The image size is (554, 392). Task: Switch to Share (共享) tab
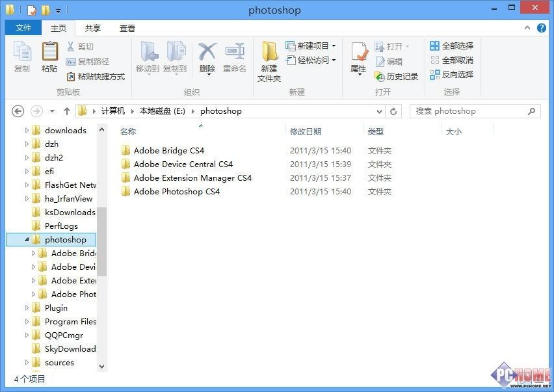(93, 28)
